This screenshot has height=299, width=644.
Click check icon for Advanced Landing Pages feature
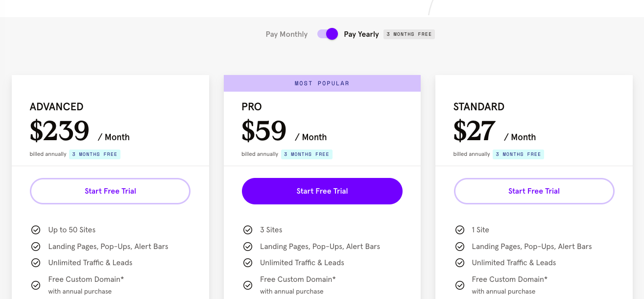coord(36,247)
